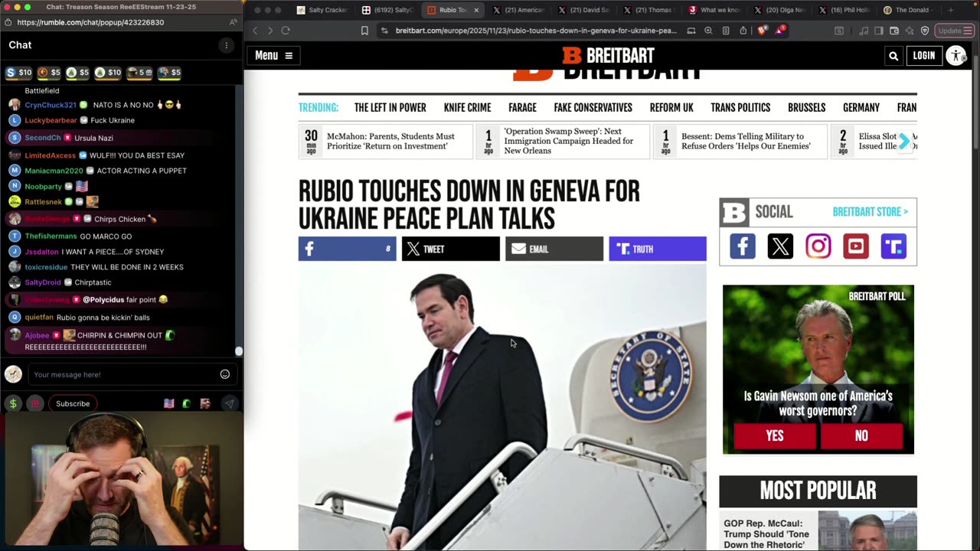
Task: Open a new browser tab with plus
Action: point(951,10)
